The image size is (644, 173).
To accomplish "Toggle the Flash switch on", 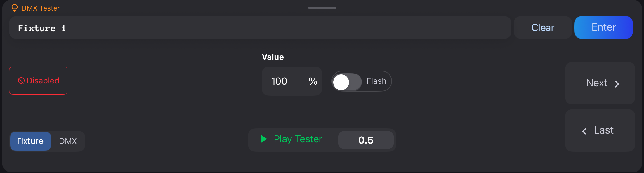I will 347,82.
